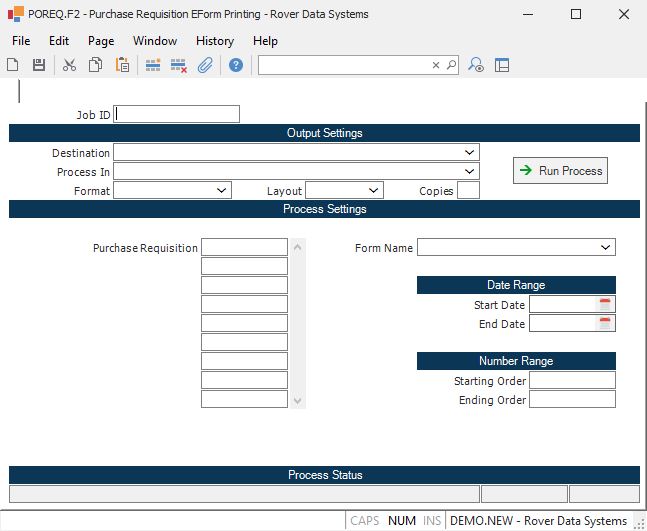Click the Paste clipboard icon

(x=122, y=65)
